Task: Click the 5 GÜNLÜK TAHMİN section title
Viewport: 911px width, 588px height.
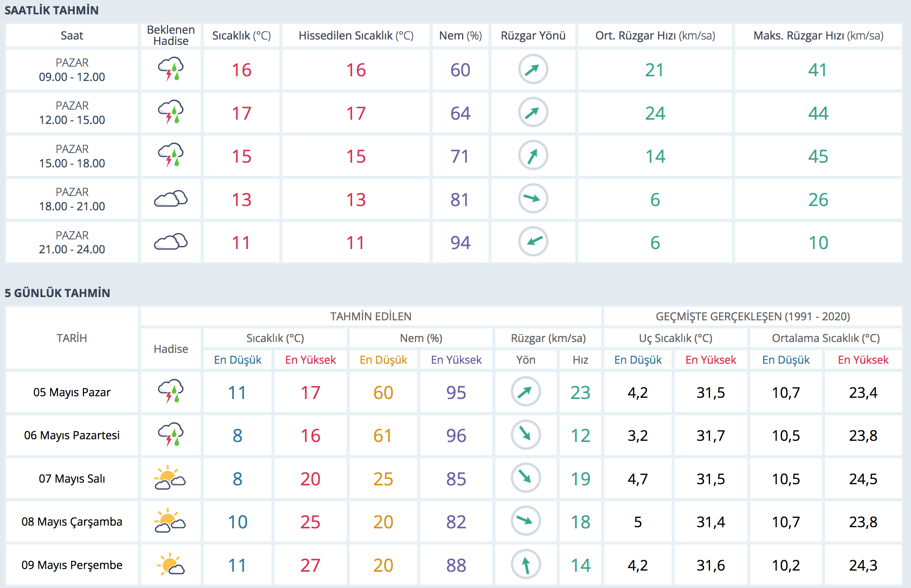Action: [57, 293]
